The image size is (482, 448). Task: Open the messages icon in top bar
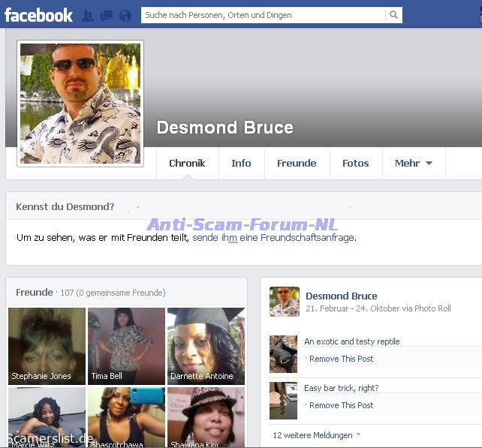(107, 15)
